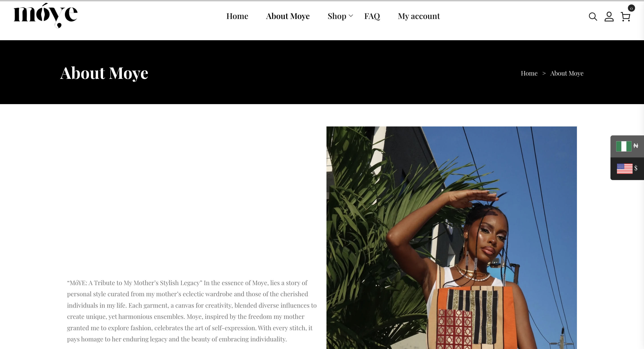The width and height of the screenshot is (644, 349).
Task: Select the Nigerian flag Naira currency
Action: (x=627, y=146)
